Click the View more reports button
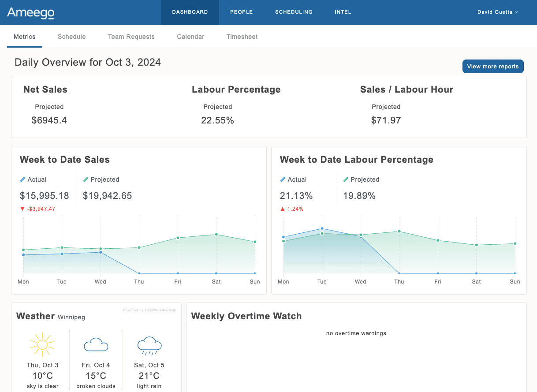Screen dimensions: 537x392 [x=492, y=67]
